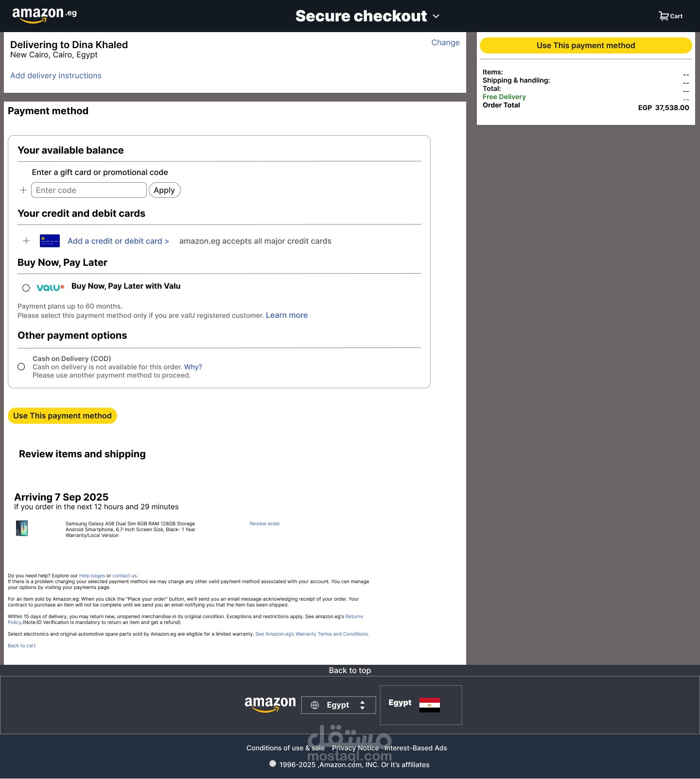The height and width of the screenshot is (779, 700).
Task: Expand the Secure checkout dropdown chevron
Action: point(436,16)
